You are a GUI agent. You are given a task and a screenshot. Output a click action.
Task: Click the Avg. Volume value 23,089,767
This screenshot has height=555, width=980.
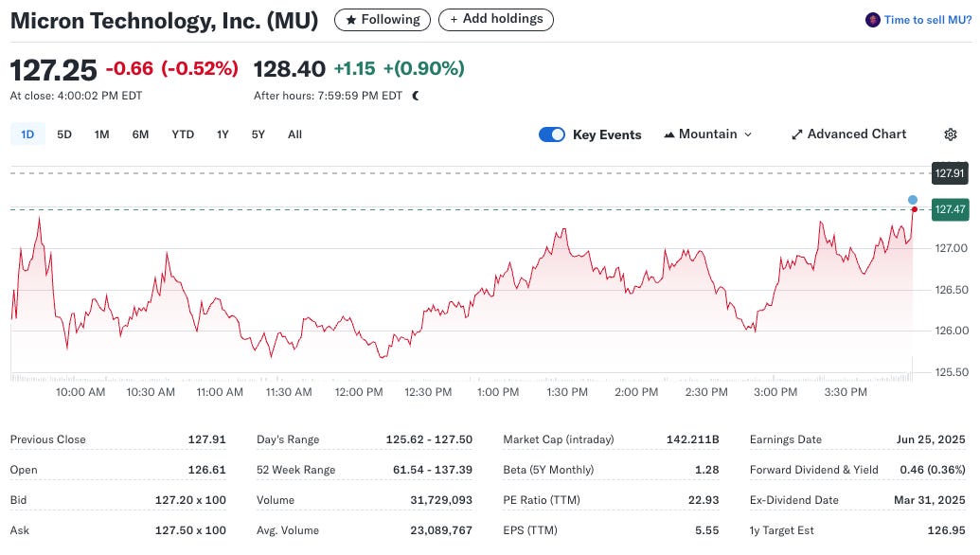click(441, 530)
